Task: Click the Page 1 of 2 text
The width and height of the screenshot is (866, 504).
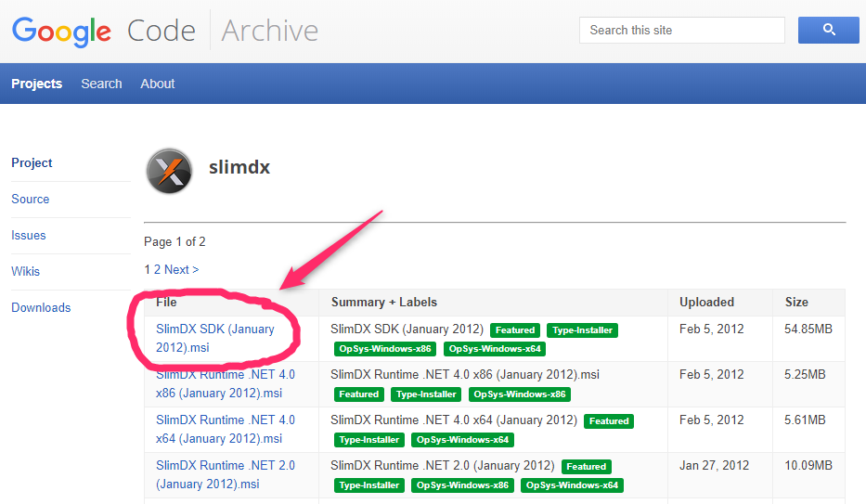Action: click(174, 241)
